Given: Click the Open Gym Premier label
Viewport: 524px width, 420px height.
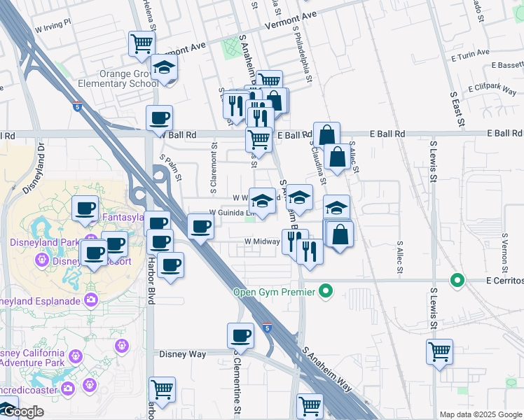Looking at the screenshot, I should click(274, 292).
